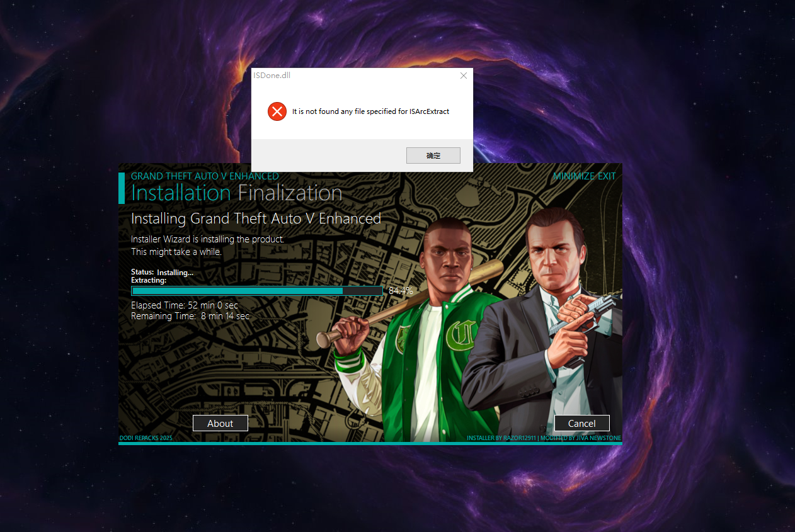This screenshot has width=795, height=532.
Task: Click the Status: Installing... label
Action: 162,273
